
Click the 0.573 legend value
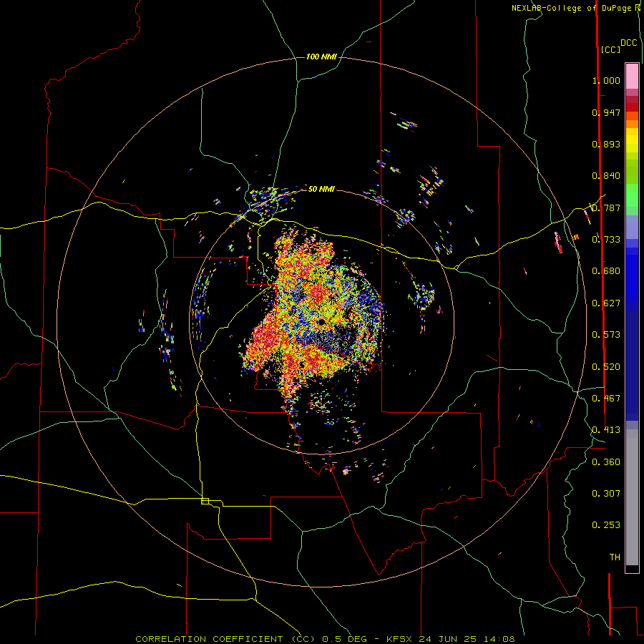point(606,335)
